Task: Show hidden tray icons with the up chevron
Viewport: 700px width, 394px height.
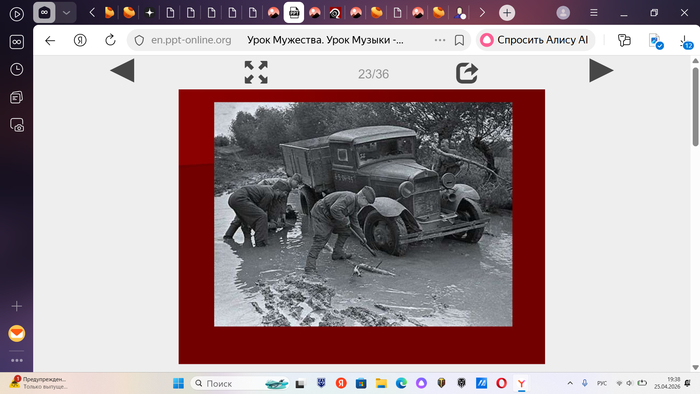Action: pyautogui.click(x=570, y=383)
